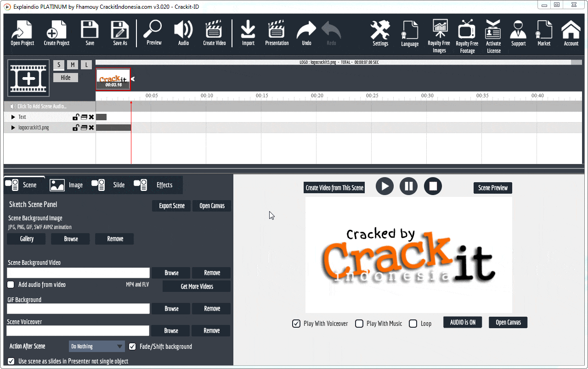Screen dimensions: 588x369
Task: Launch Preview with the magnifier icon
Action: click(154, 32)
